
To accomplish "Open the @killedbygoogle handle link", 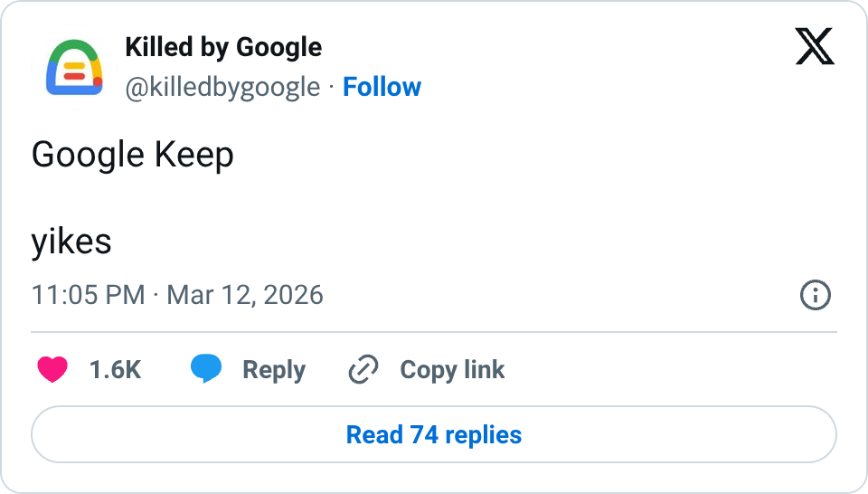I will coord(222,87).
